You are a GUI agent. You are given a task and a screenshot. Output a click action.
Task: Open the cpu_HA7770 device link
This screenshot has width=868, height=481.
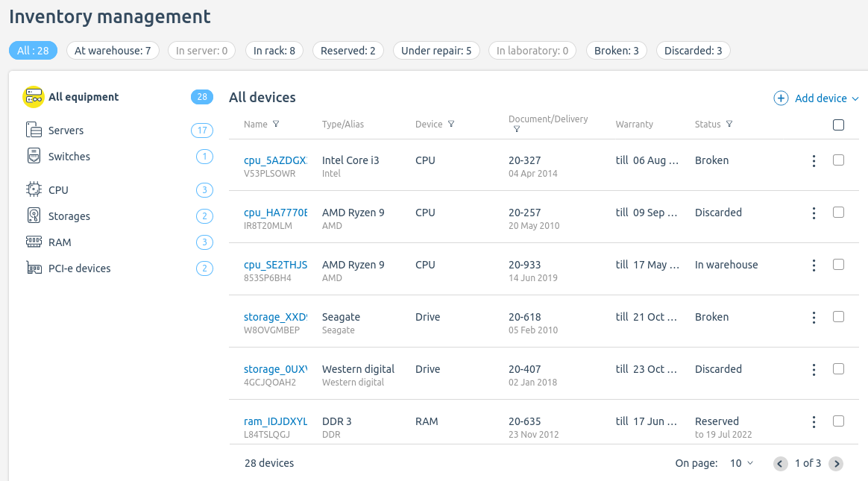[276, 212]
